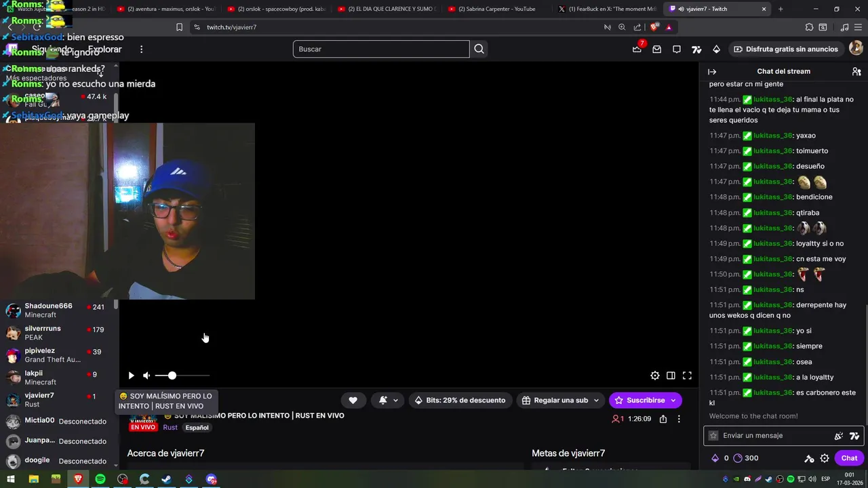Click the 7TV icon in top navigation
The width and height of the screenshot is (868, 488).
[x=696, y=49]
